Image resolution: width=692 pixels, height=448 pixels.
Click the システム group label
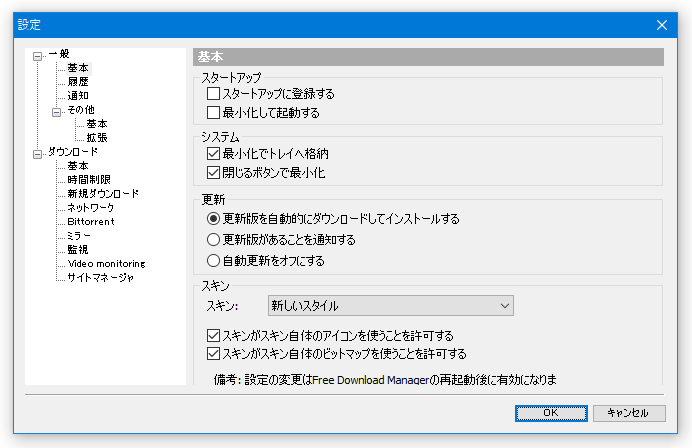[x=220, y=137]
